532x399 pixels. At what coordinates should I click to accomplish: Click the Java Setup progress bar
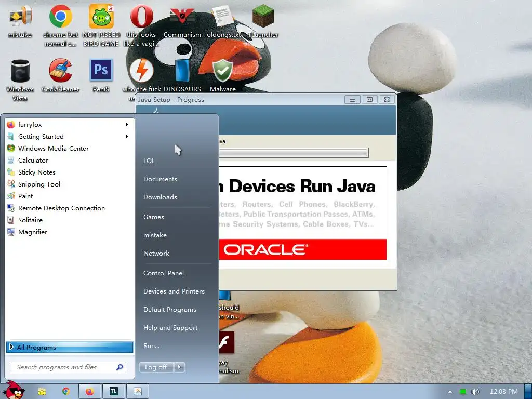click(294, 153)
